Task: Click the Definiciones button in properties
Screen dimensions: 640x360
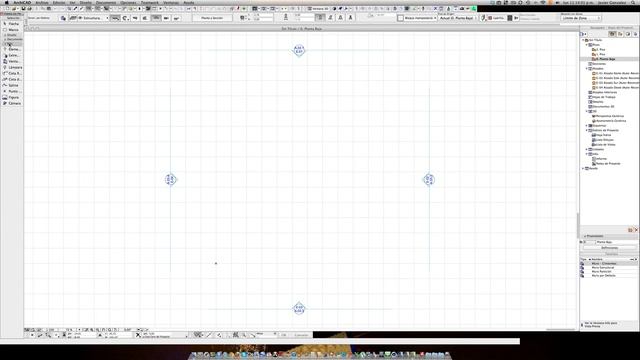Action: tap(609, 248)
